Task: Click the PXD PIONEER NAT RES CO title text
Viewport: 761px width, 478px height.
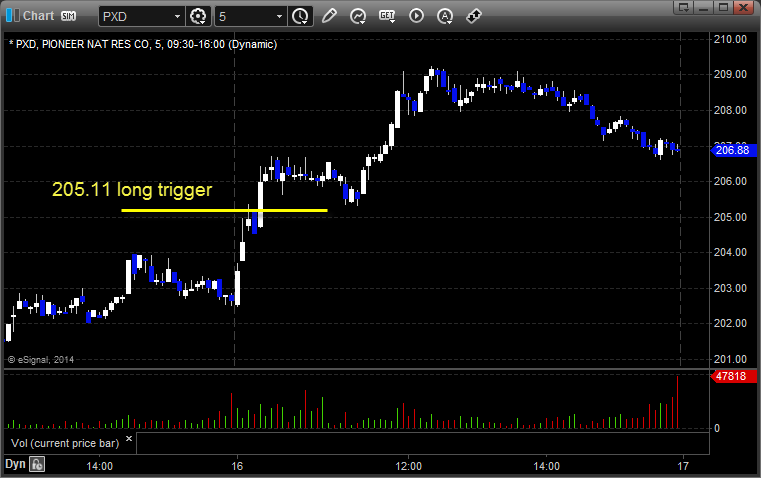Action: coord(143,44)
